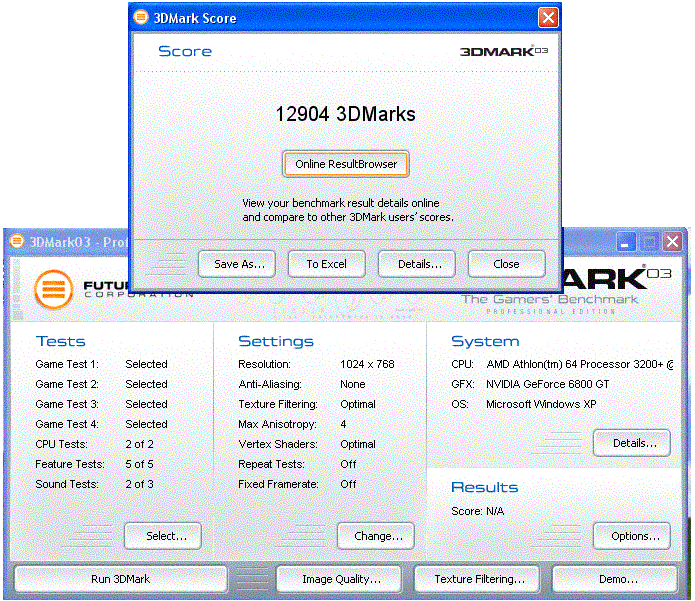Click the Results section heading

[484, 487]
